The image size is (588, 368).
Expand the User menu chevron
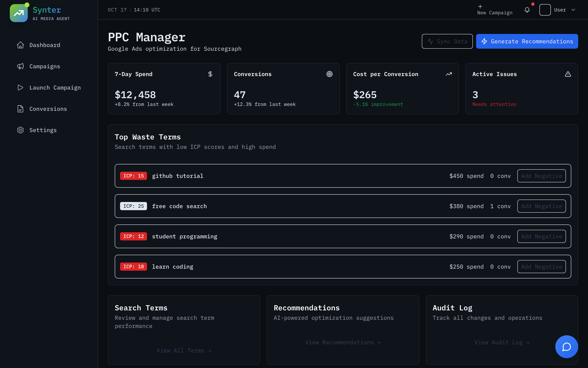tap(573, 10)
